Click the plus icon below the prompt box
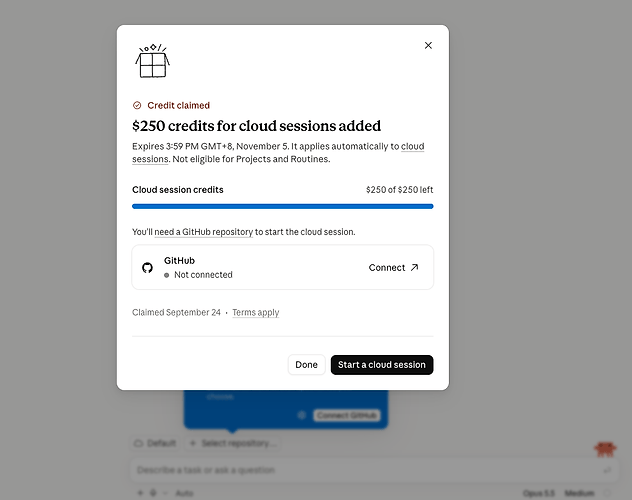Image resolution: width=632 pixels, height=500 pixels. pyautogui.click(x=140, y=493)
